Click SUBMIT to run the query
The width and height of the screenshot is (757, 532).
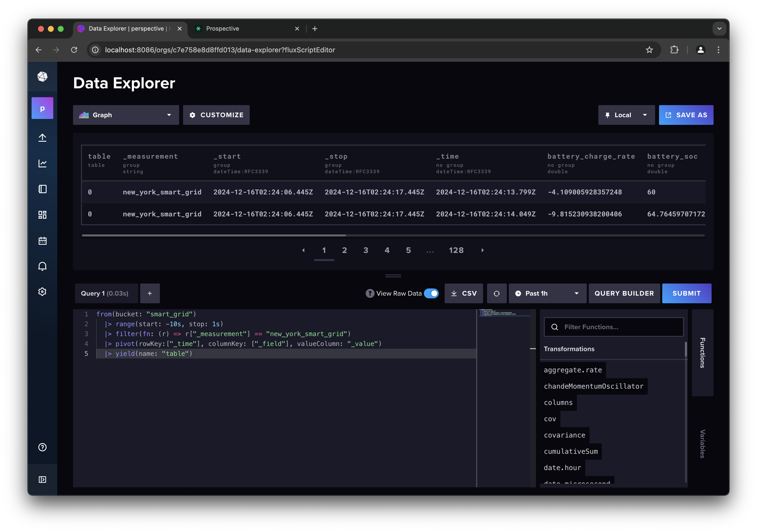click(687, 293)
